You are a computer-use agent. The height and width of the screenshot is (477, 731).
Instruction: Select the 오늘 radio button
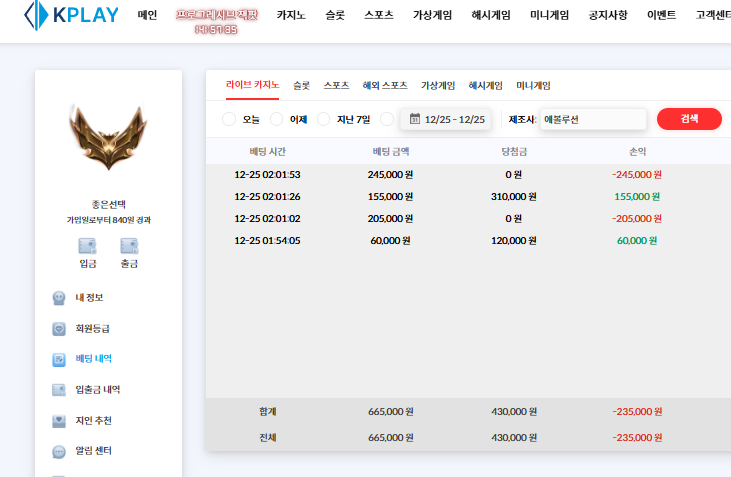pyautogui.click(x=229, y=120)
